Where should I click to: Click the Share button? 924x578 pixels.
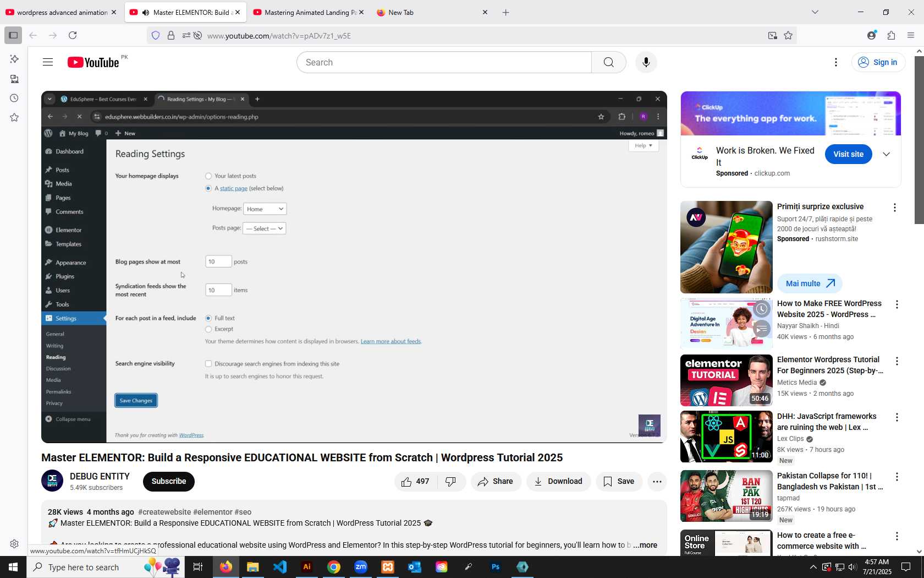tap(496, 482)
